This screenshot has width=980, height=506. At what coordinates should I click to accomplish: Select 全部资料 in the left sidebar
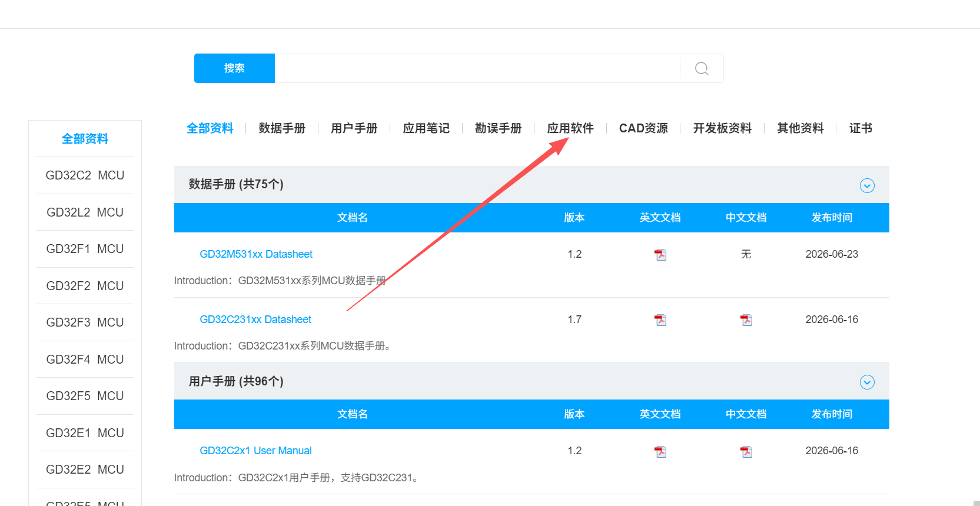[x=85, y=139]
